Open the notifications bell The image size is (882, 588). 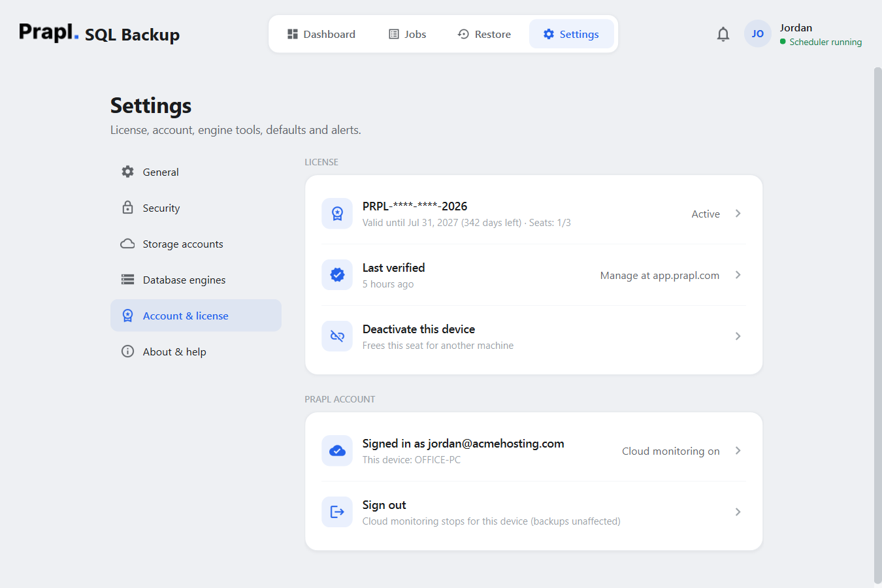(723, 34)
